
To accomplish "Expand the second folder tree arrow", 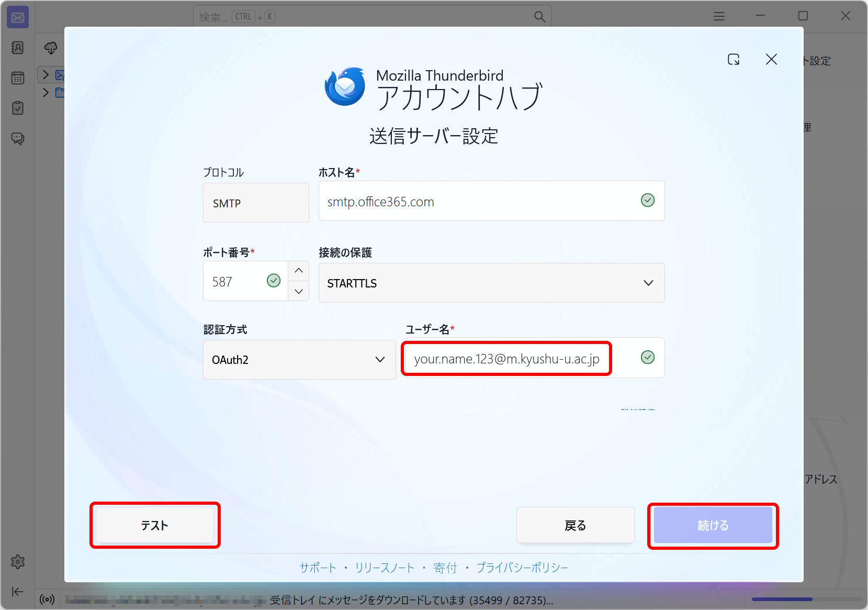I will pyautogui.click(x=46, y=93).
